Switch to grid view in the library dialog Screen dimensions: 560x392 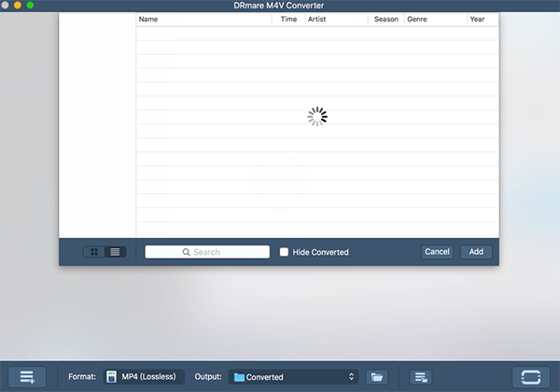tap(94, 252)
